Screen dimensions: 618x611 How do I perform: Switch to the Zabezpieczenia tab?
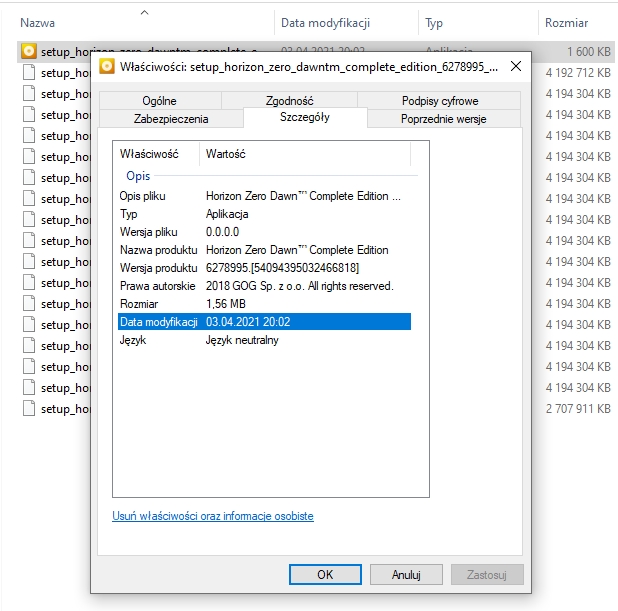[171, 119]
